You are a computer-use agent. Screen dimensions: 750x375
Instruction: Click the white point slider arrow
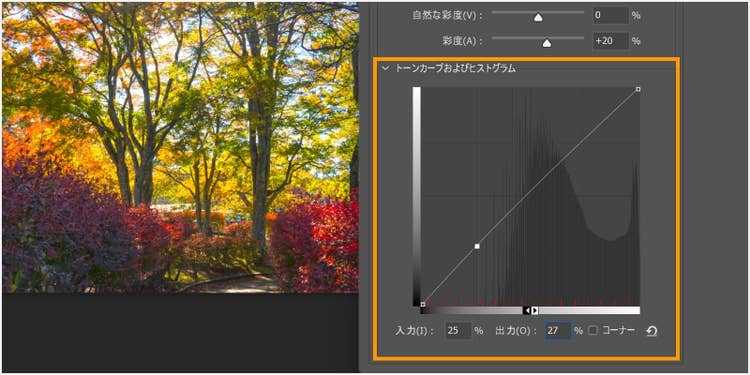[x=535, y=311]
